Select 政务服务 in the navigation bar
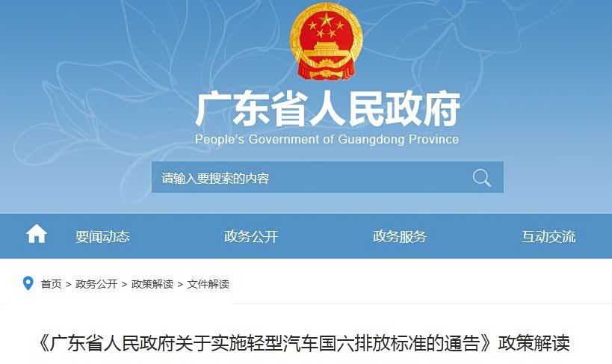This screenshot has width=612, height=364. tap(399, 236)
